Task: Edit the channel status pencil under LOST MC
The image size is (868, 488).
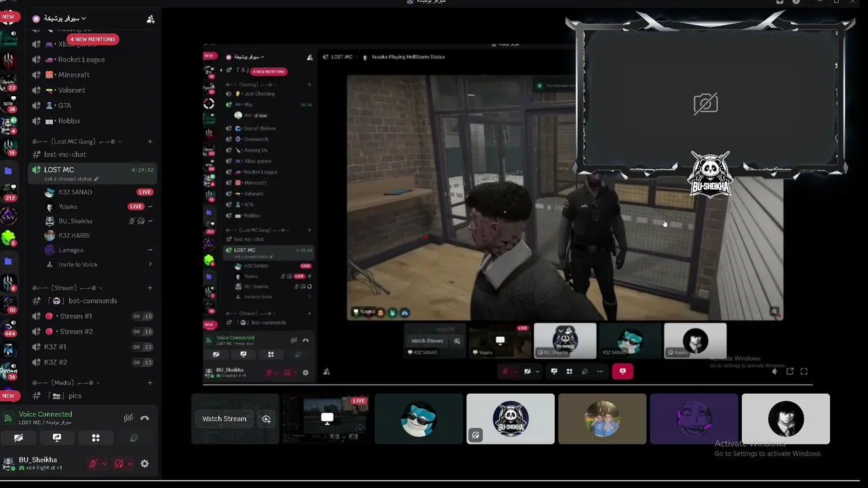Action: coord(96,179)
